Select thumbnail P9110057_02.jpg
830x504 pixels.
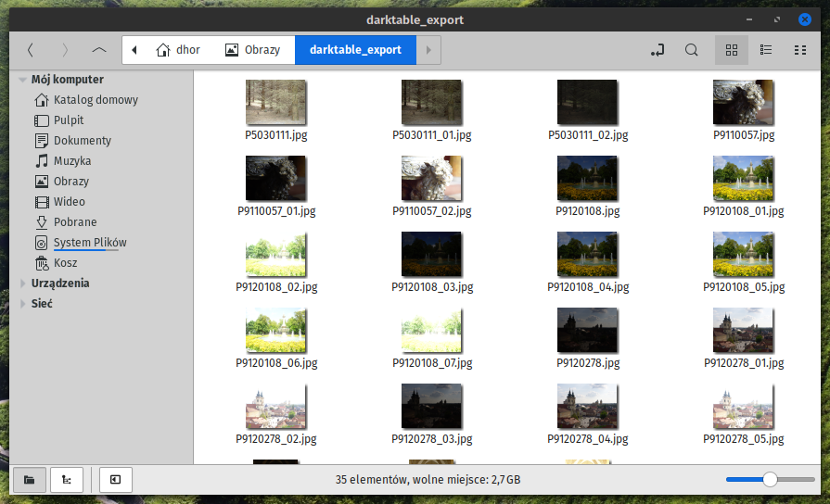pos(431,178)
